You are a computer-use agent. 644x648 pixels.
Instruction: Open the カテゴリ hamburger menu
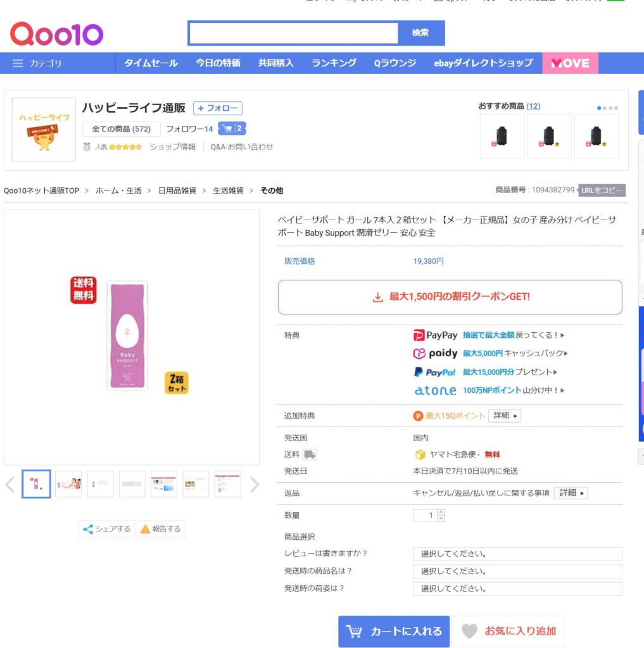coord(18,63)
